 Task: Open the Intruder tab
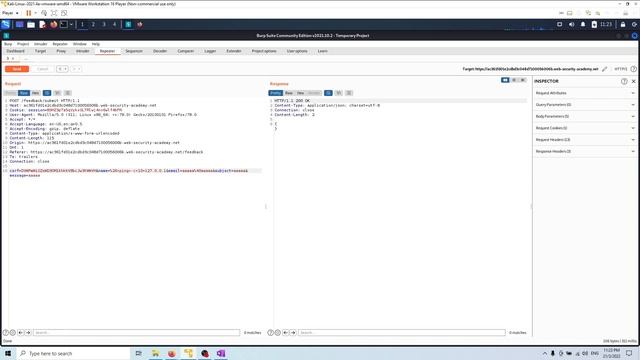click(82, 51)
